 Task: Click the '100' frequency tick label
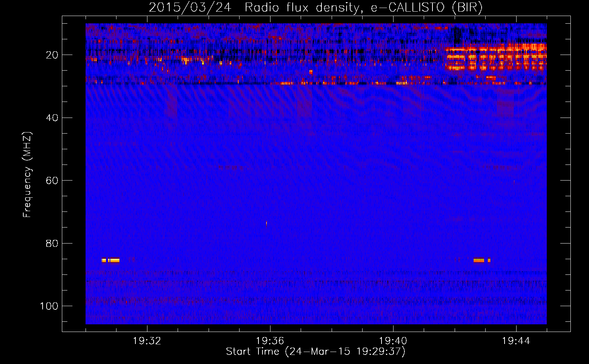pyautogui.click(x=49, y=306)
